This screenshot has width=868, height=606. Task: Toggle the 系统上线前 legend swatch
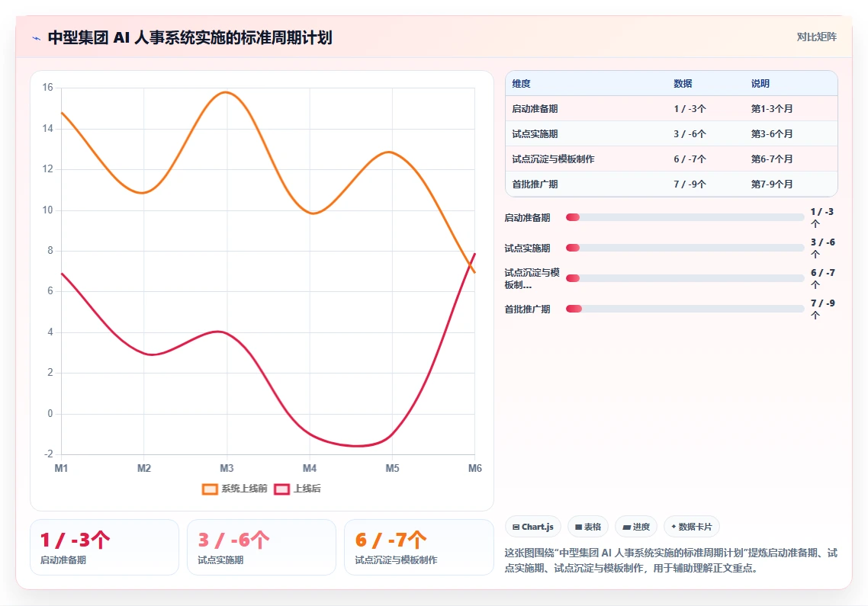click(210, 489)
